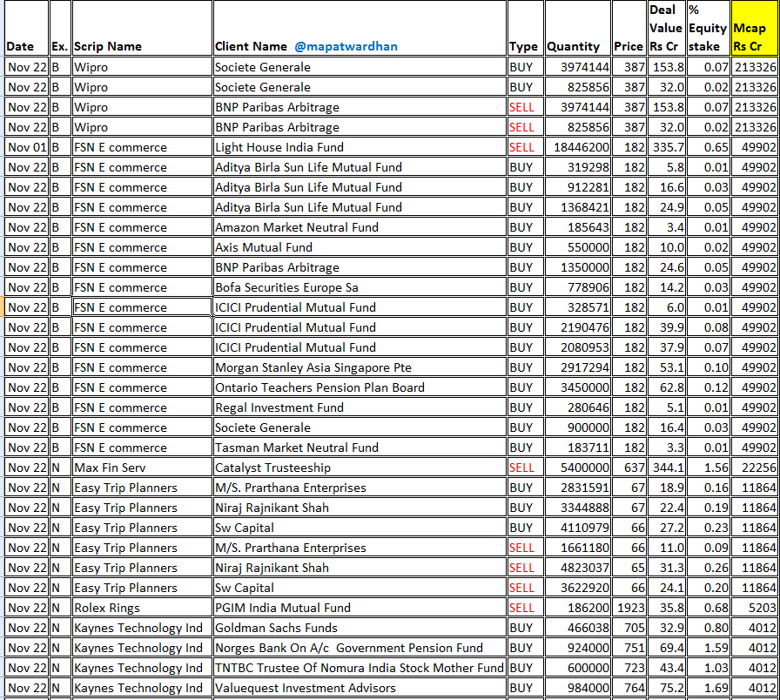The height and width of the screenshot is (700, 780).
Task: Click quantity cell 5400000
Action: pos(577,468)
